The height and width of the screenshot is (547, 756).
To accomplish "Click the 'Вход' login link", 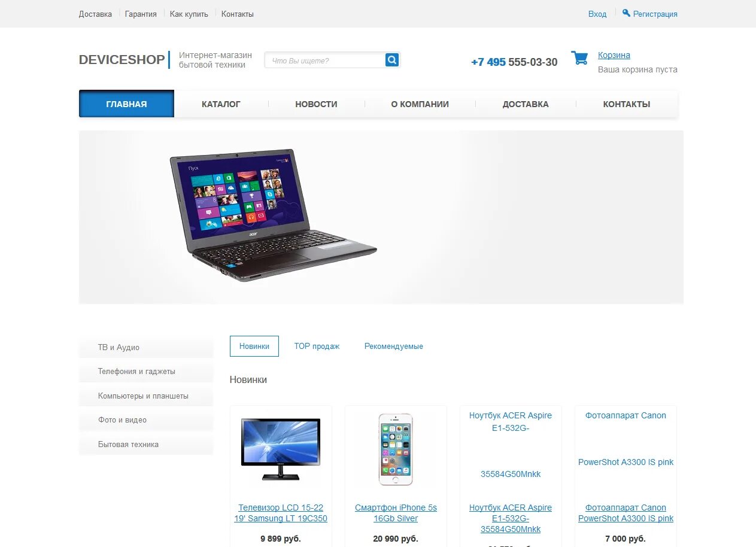I will pos(597,14).
